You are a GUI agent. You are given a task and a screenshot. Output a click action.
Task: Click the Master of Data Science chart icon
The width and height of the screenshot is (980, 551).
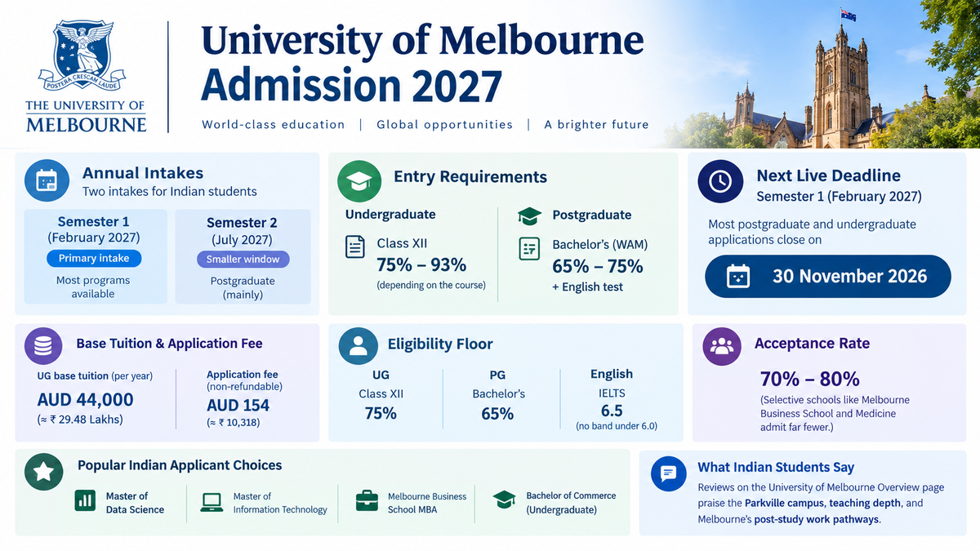[85, 501]
